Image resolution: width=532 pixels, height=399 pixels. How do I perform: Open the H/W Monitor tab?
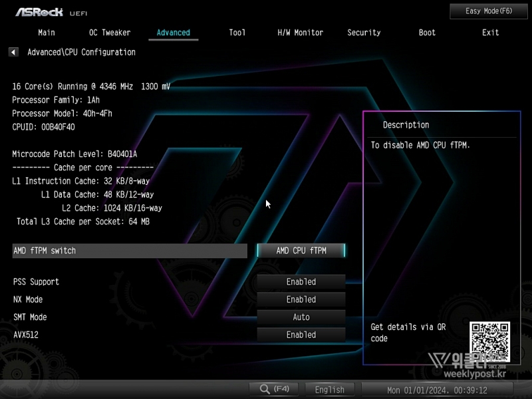tap(300, 33)
